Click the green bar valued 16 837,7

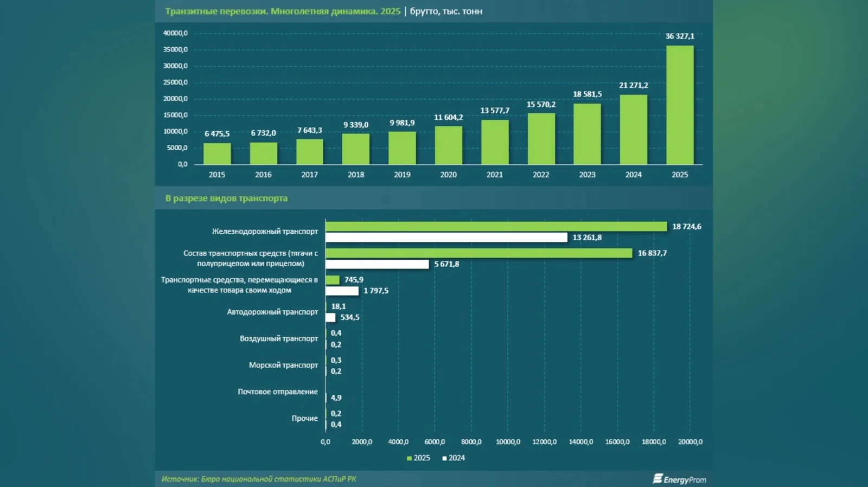click(x=479, y=253)
